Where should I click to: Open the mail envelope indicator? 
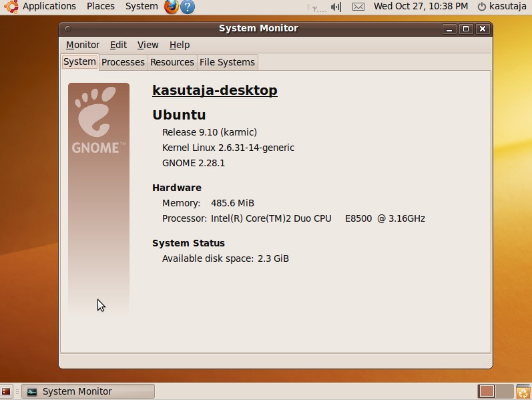pyautogui.click(x=358, y=7)
